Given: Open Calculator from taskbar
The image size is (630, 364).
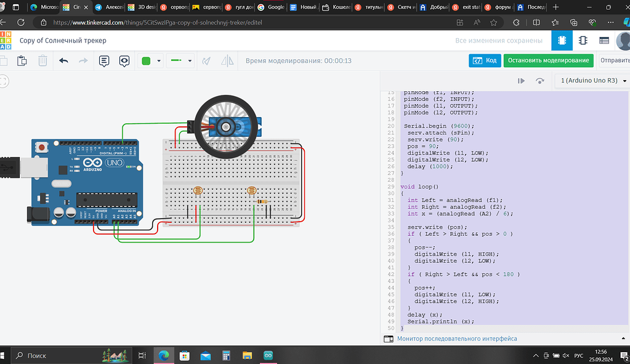Looking at the screenshot, I should 227,355.
